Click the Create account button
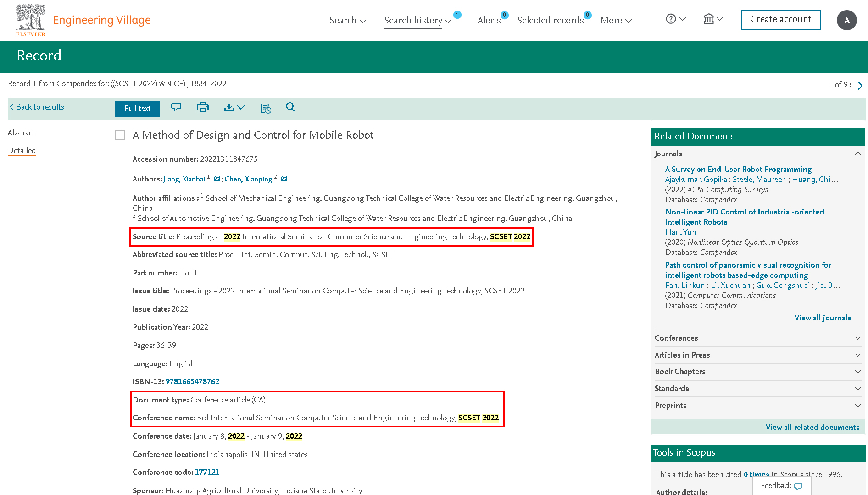The height and width of the screenshot is (495, 868). 780,20
